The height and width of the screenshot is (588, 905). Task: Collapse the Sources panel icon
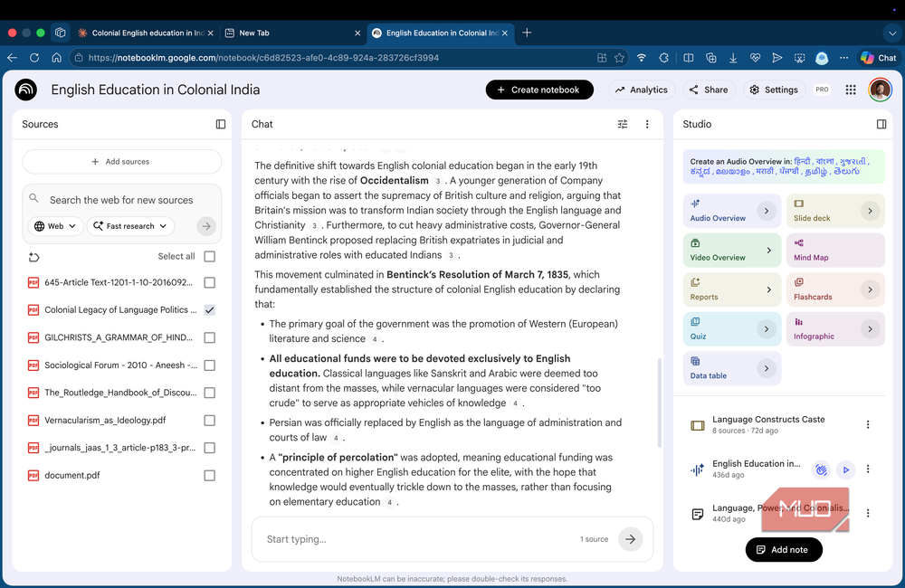click(221, 124)
